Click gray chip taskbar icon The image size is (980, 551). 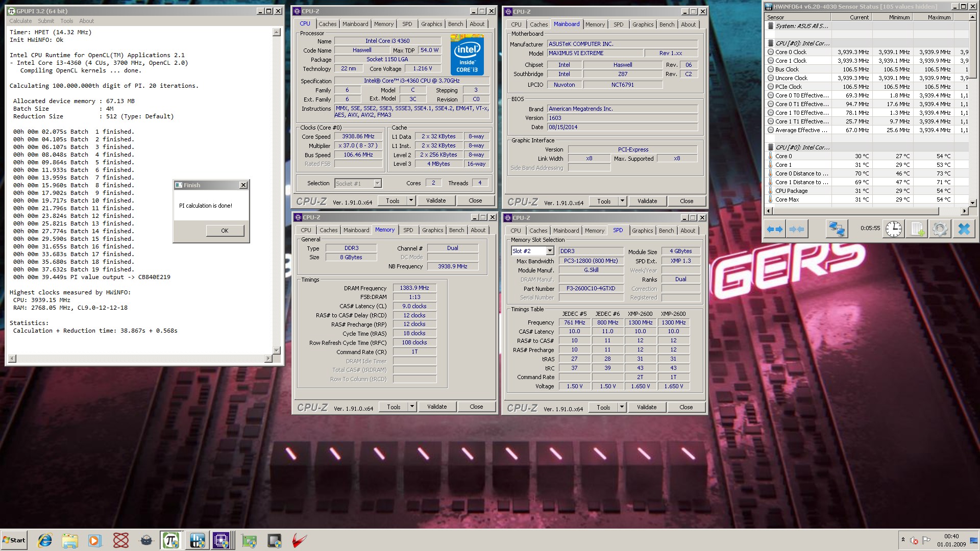275,540
